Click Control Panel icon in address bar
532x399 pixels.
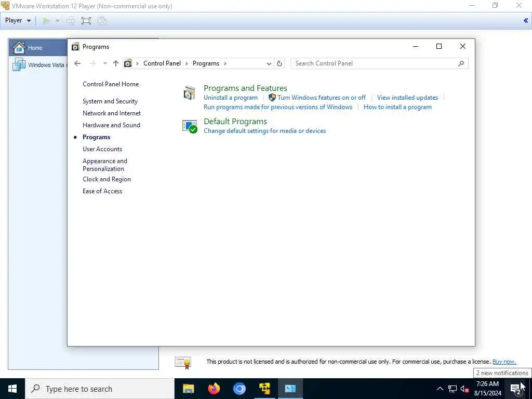(128, 63)
